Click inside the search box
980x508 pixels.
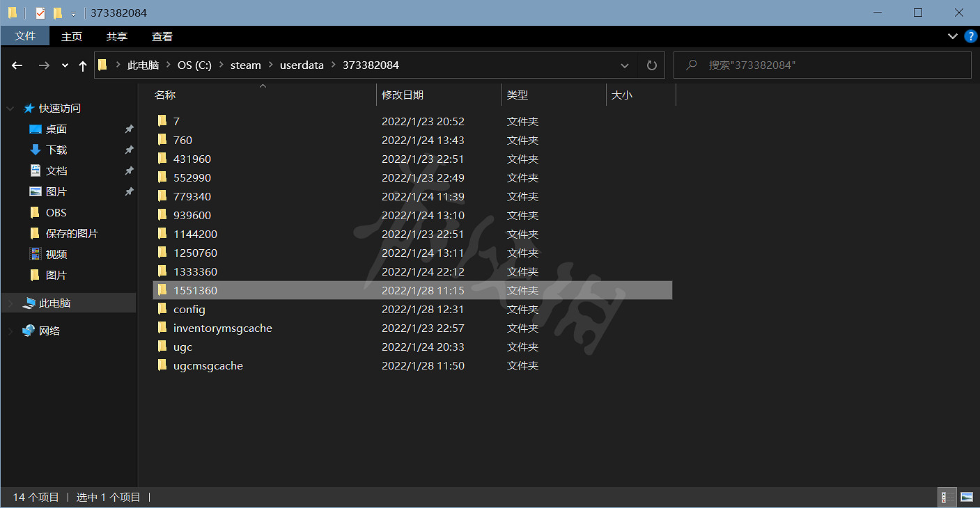[801, 65]
